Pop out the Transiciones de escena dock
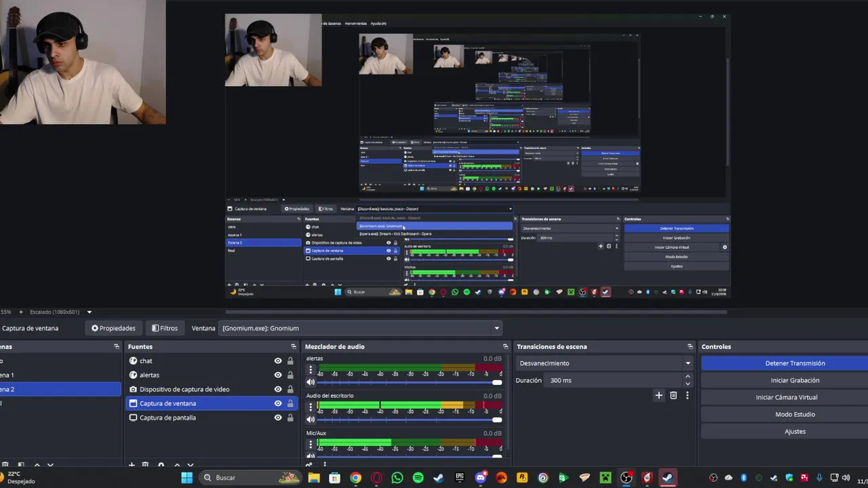Screen dimensions: 868x488 click(x=690, y=346)
